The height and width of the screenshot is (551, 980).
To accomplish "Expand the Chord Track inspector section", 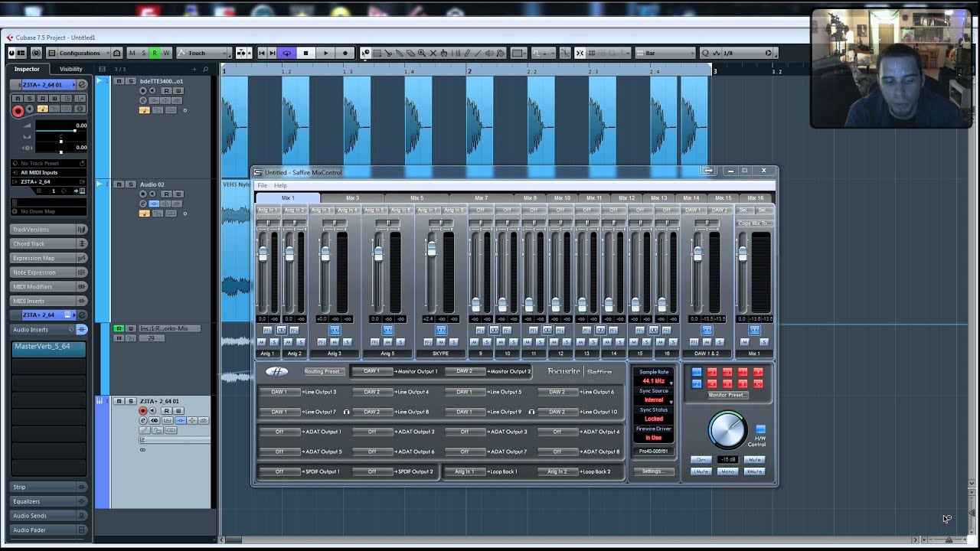I will point(48,243).
